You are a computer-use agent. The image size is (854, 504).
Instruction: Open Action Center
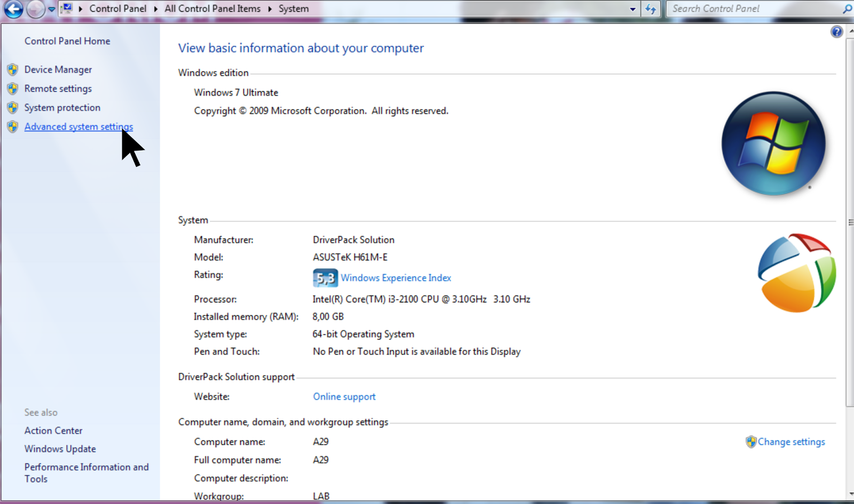click(x=53, y=430)
